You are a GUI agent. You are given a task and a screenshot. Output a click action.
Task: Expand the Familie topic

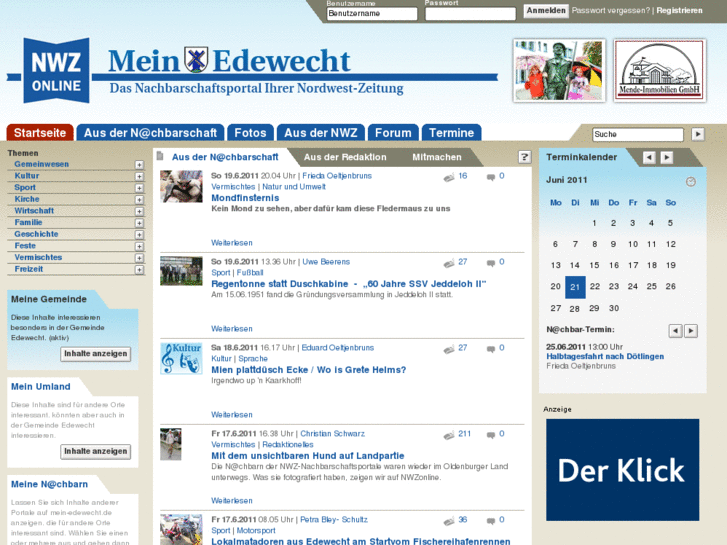pos(139,223)
